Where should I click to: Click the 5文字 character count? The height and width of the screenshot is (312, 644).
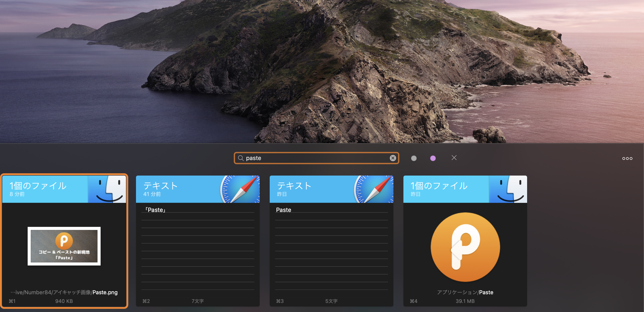[x=331, y=301]
